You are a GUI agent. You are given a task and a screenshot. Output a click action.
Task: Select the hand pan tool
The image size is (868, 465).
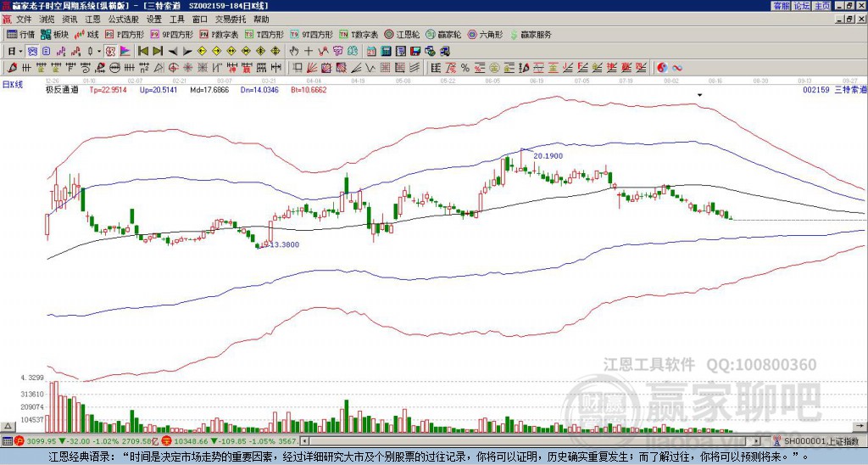pos(294,51)
